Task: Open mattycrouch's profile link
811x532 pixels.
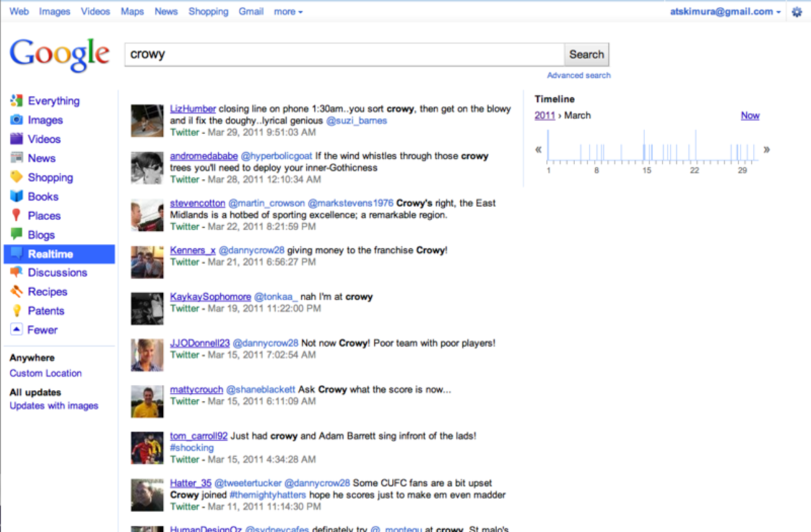Action: 197,389
